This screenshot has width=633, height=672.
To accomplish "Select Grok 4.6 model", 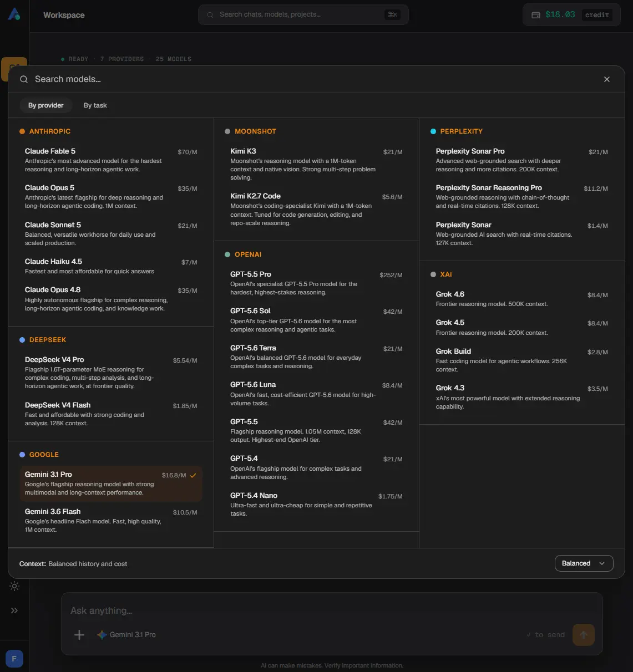I will tap(522, 299).
